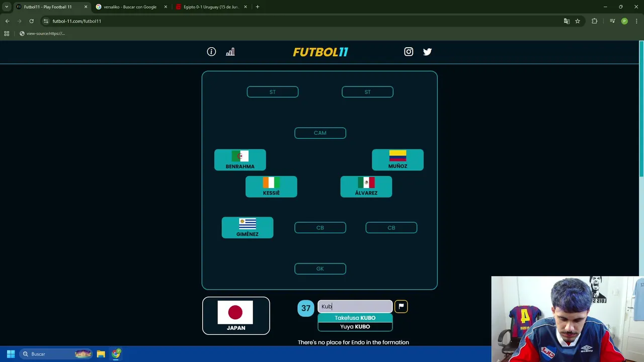Select the CAM position slot
This screenshot has height=362, width=644.
(x=320, y=133)
